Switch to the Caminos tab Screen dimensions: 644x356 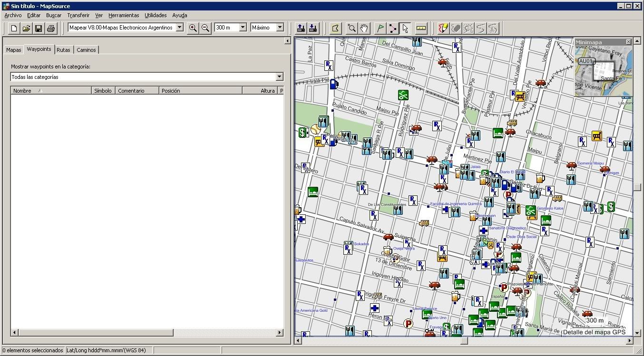[x=86, y=50]
